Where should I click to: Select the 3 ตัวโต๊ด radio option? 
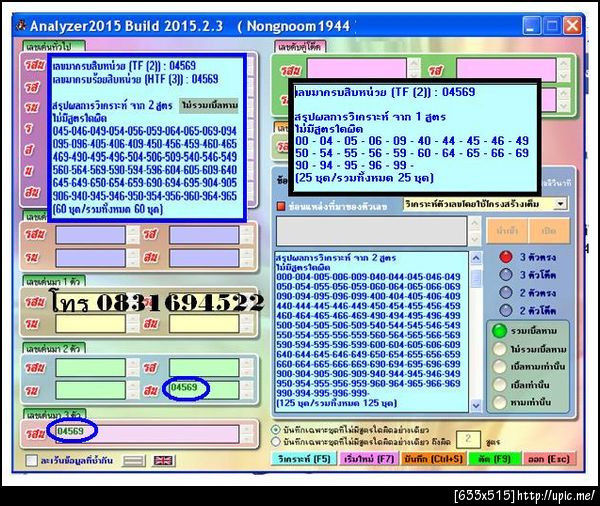[x=506, y=274]
